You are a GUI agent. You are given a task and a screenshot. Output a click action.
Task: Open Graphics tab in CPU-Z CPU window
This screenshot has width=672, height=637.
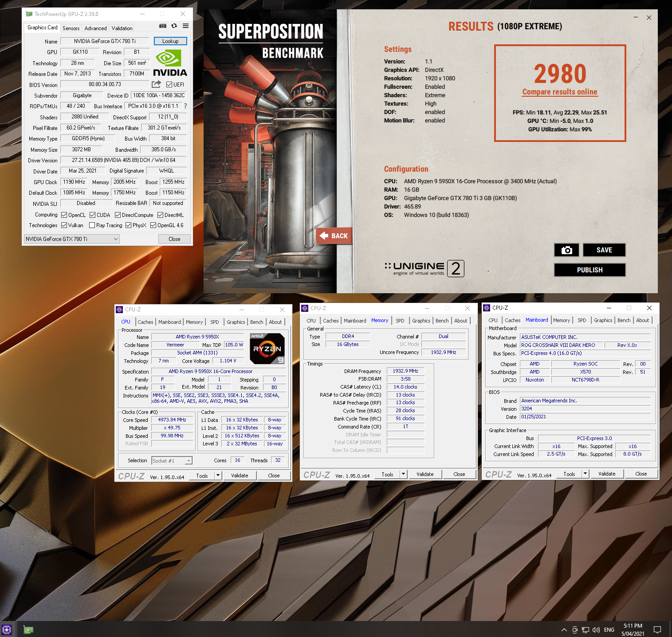pyautogui.click(x=236, y=322)
